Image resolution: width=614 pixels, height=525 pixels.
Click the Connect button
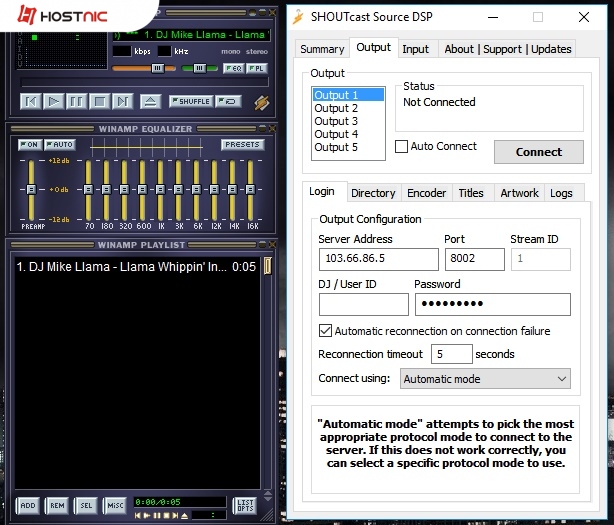coord(538,152)
